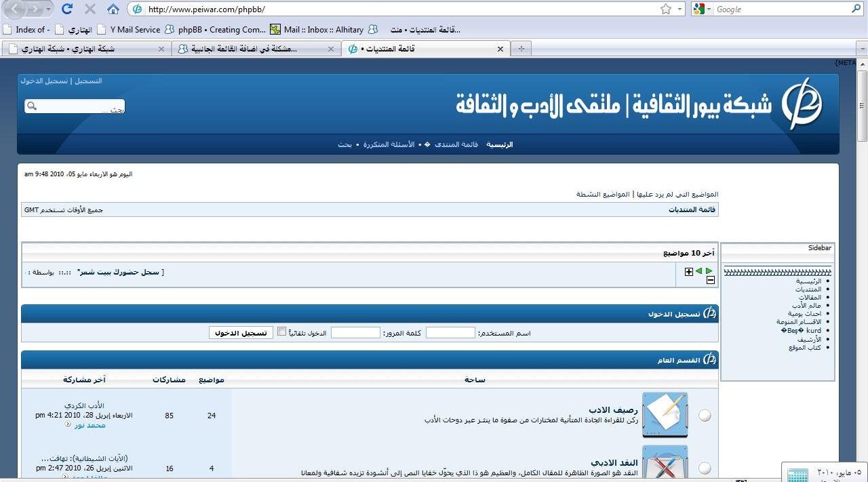Click the اسم المستخدم username input field

tap(450, 333)
